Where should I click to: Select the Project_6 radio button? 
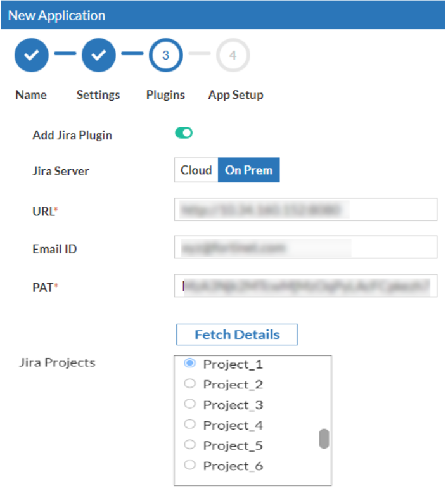coord(190,465)
